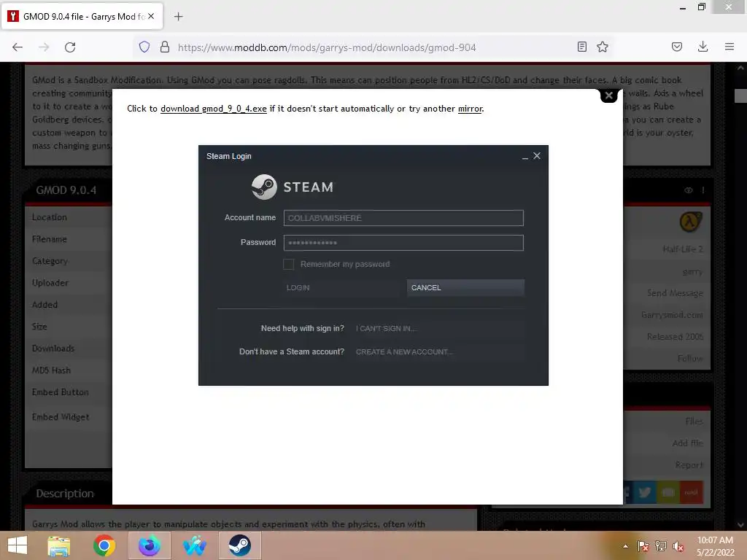Bookmark this page with the star icon

(603, 47)
